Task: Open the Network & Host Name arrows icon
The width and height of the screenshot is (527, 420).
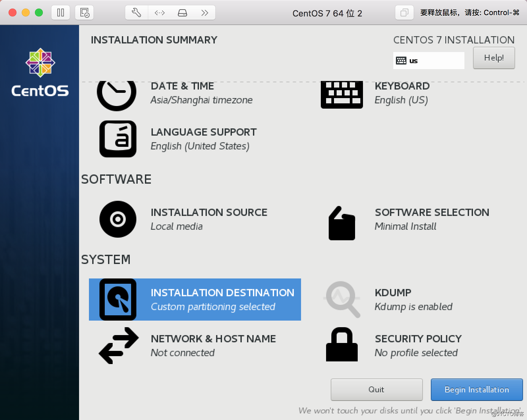Action: tap(119, 345)
